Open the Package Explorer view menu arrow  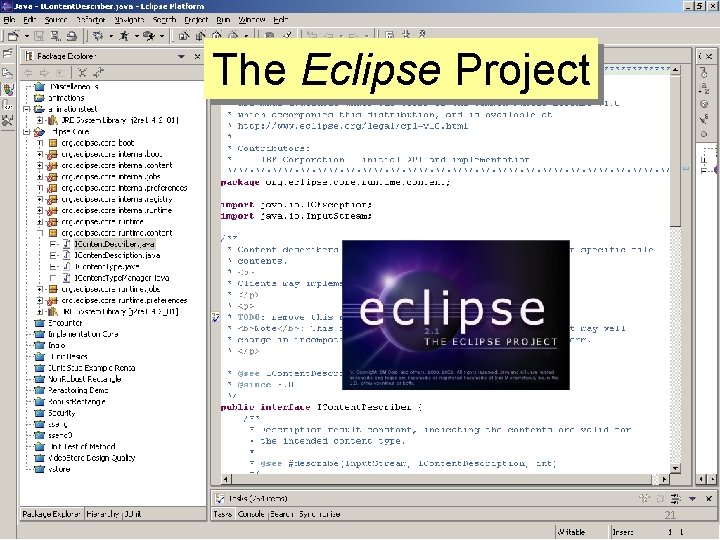pos(181,56)
